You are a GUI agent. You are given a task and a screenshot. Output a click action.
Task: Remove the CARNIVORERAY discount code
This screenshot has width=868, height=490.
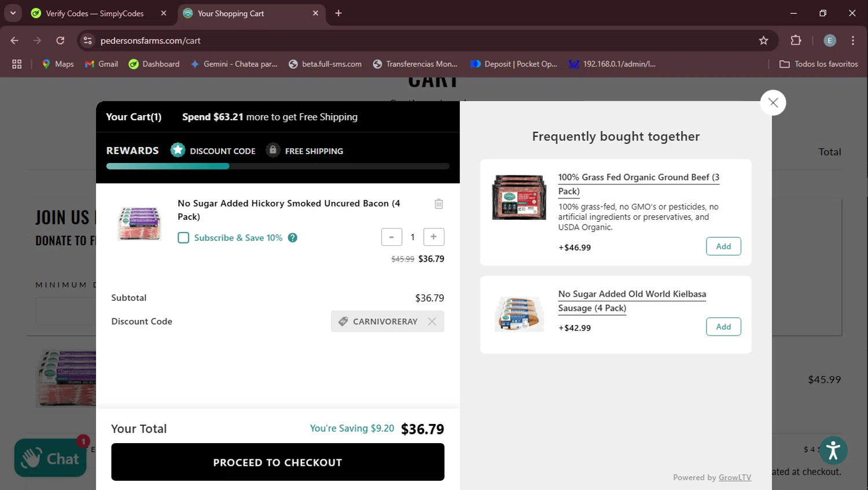(432, 322)
